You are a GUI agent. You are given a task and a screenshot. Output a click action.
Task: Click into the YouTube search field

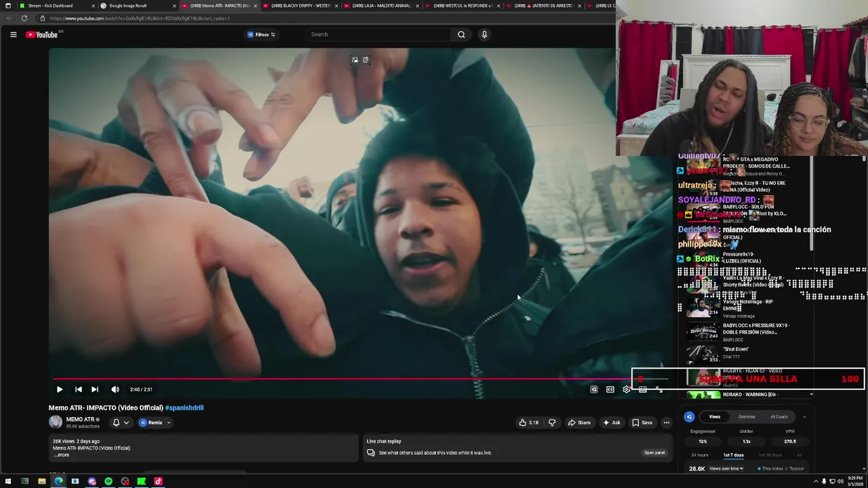pyautogui.click(x=378, y=35)
